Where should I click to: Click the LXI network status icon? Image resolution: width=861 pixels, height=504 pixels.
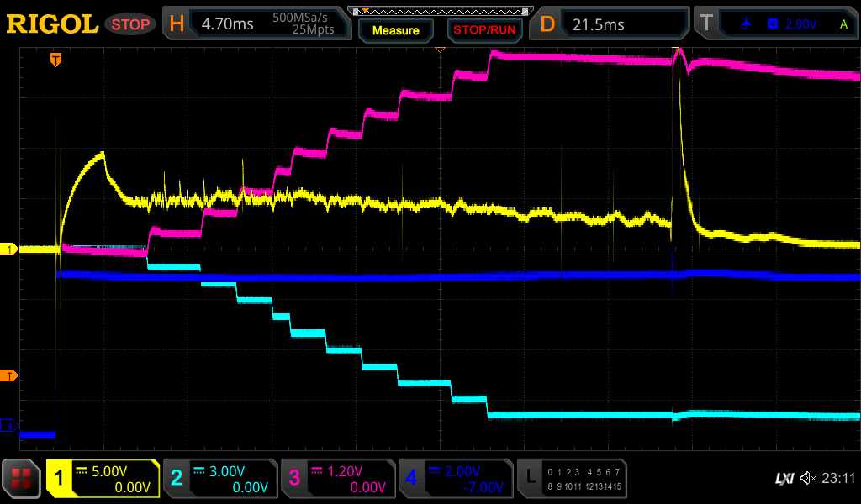click(784, 479)
